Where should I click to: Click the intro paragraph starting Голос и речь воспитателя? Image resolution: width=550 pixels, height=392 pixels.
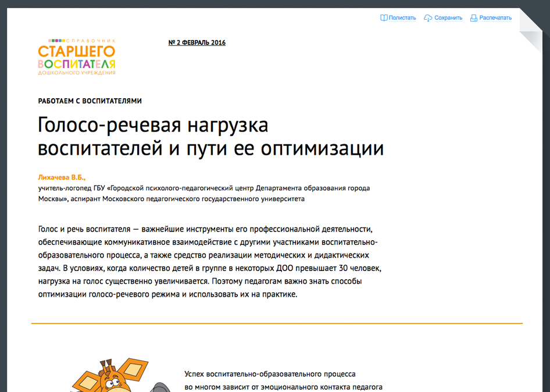point(210,262)
